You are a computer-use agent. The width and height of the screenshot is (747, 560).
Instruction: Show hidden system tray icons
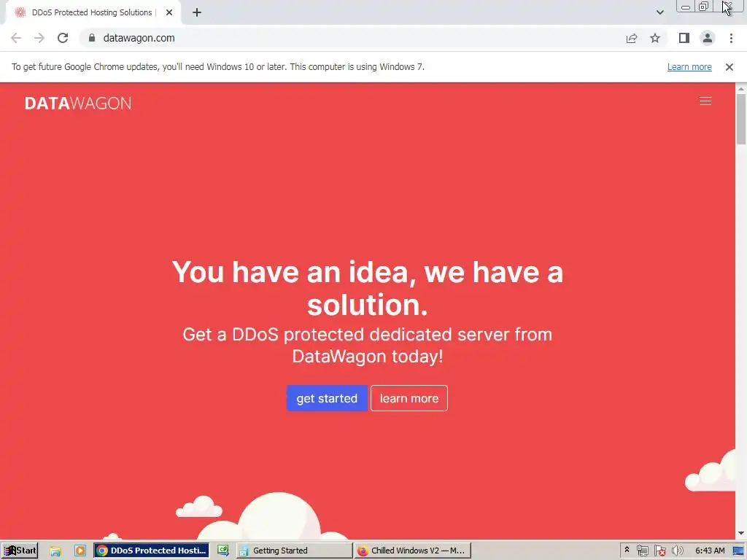point(627,550)
